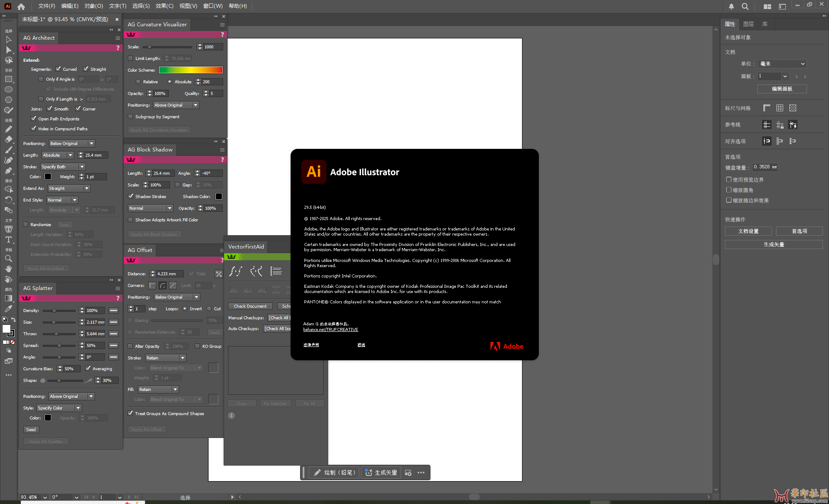Click 生成矢量 button in contextual bar

pyautogui.click(x=382, y=472)
